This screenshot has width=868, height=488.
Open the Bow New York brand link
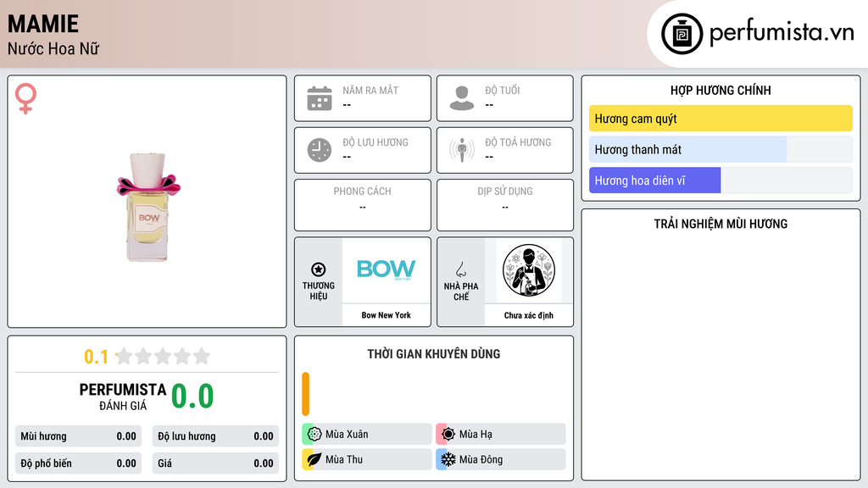coord(387,315)
